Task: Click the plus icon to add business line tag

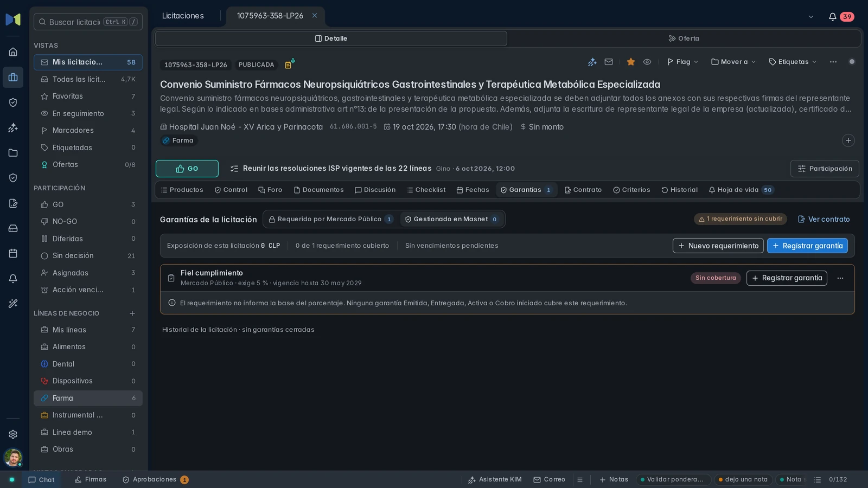Action: tap(848, 140)
